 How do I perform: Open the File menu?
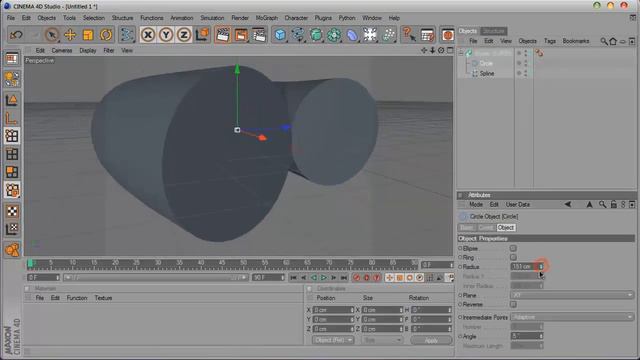pyautogui.click(x=11, y=18)
